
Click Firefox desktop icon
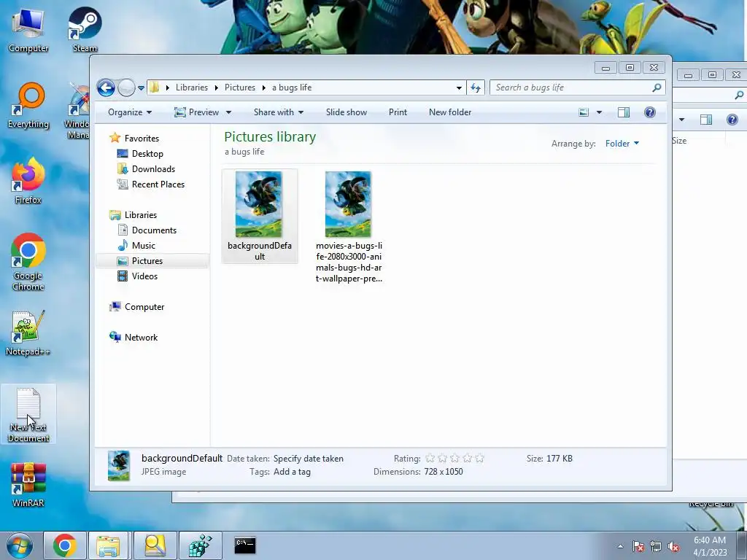(x=28, y=181)
